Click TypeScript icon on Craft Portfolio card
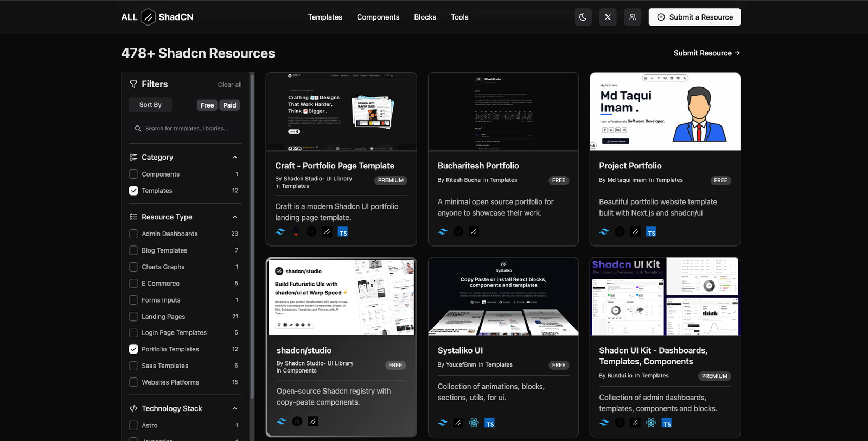This screenshot has width=868, height=441. pyautogui.click(x=343, y=232)
